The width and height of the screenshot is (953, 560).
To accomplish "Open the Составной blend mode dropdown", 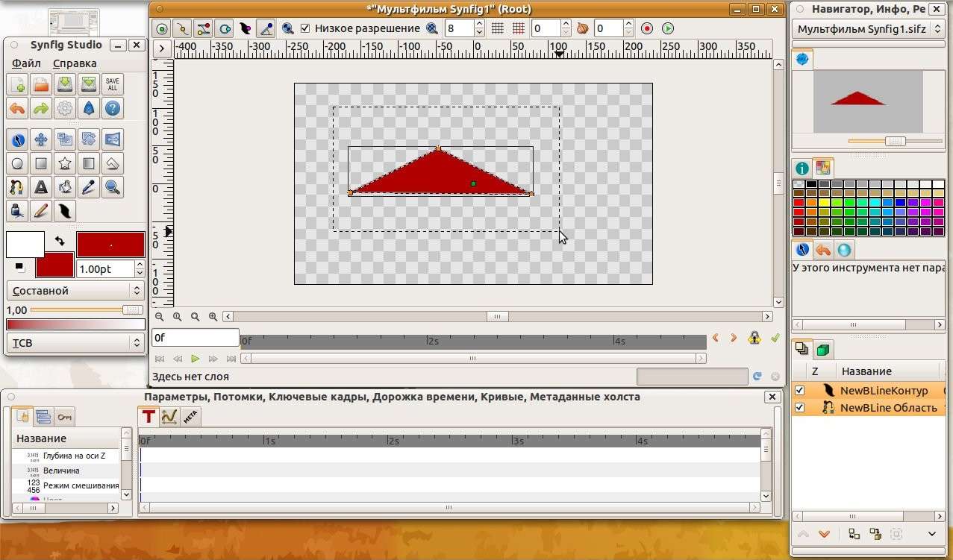I will [75, 291].
